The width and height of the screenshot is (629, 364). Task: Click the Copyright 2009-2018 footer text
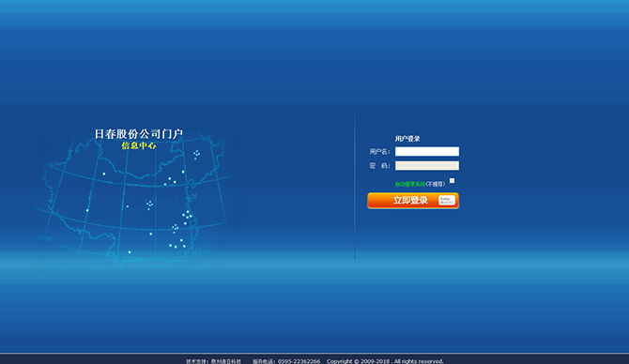(x=385, y=361)
